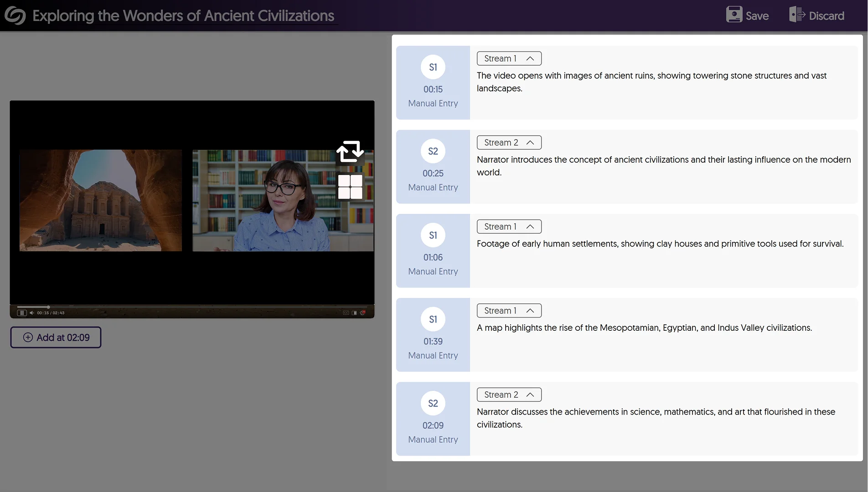868x492 pixels.
Task: Click the app logo in header
Action: 15,15
